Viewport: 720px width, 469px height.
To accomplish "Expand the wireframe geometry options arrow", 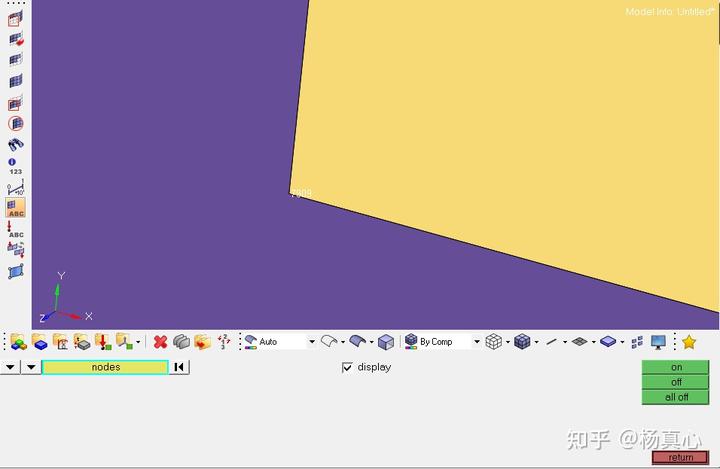I will (x=343, y=342).
